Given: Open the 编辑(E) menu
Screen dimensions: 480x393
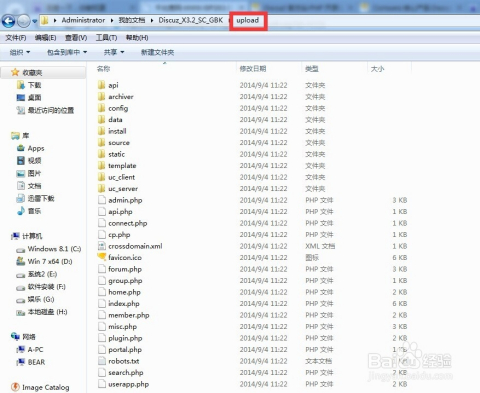Looking at the screenshot, I should pos(45,38).
